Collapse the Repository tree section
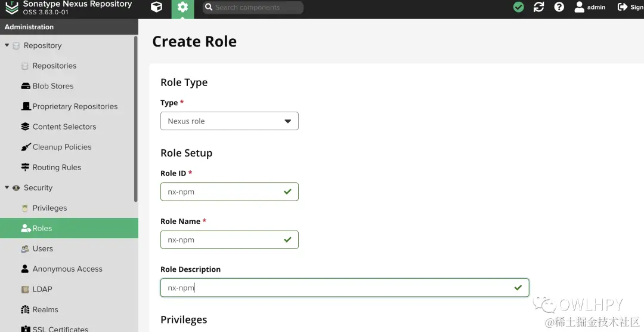The width and height of the screenshot is (644, 332). (7, 45)
